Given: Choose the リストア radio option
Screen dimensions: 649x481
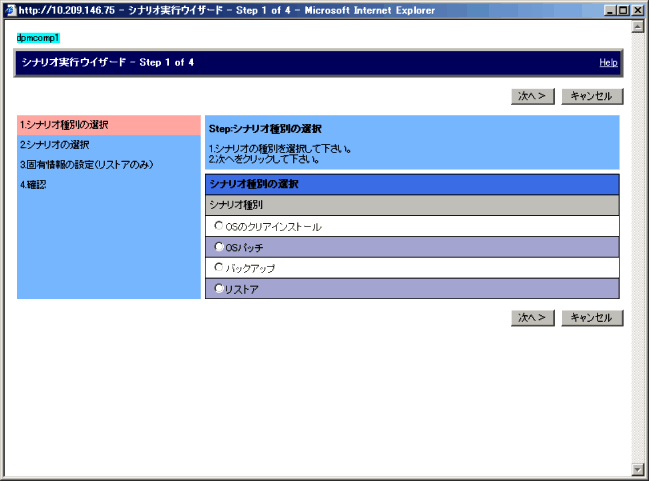Looking at the screenshot, I should pos(219,288).
